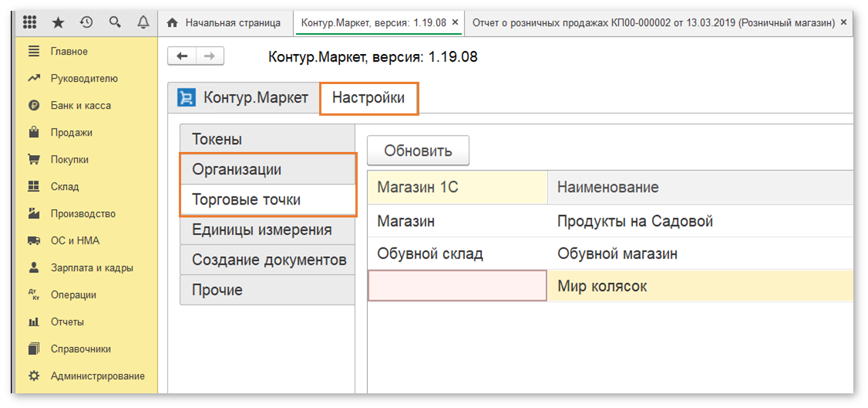Open the sections menu grid icon

pos(30,23)
